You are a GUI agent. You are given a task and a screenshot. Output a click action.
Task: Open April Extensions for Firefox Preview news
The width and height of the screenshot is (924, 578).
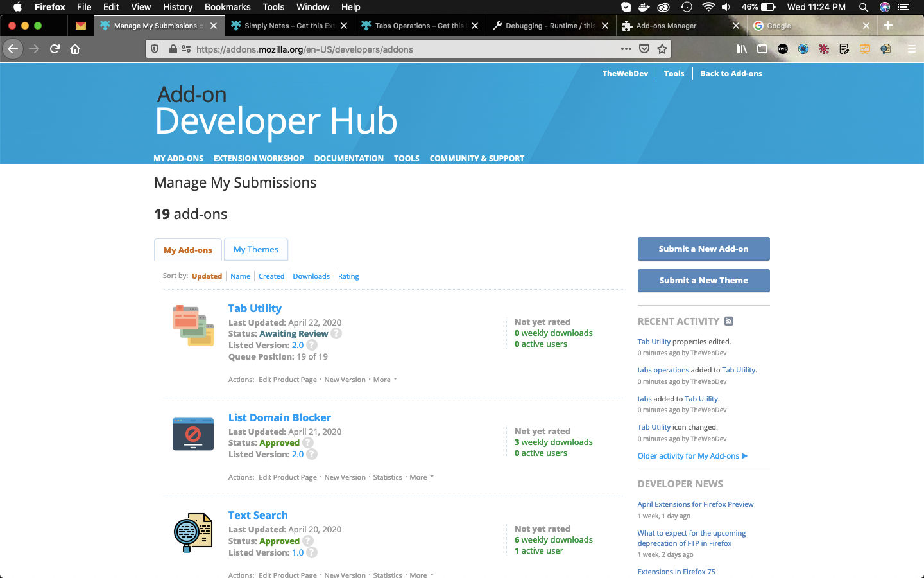[696, 504]
